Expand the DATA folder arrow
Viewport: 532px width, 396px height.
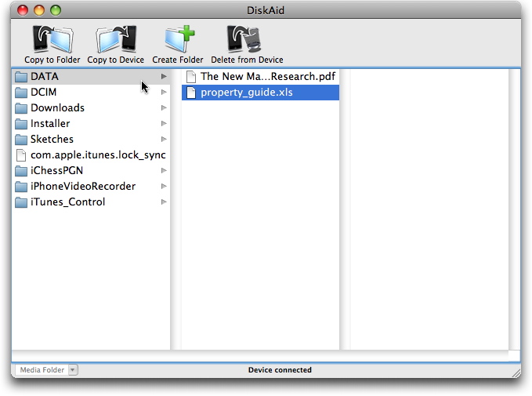tap(164, 76)
